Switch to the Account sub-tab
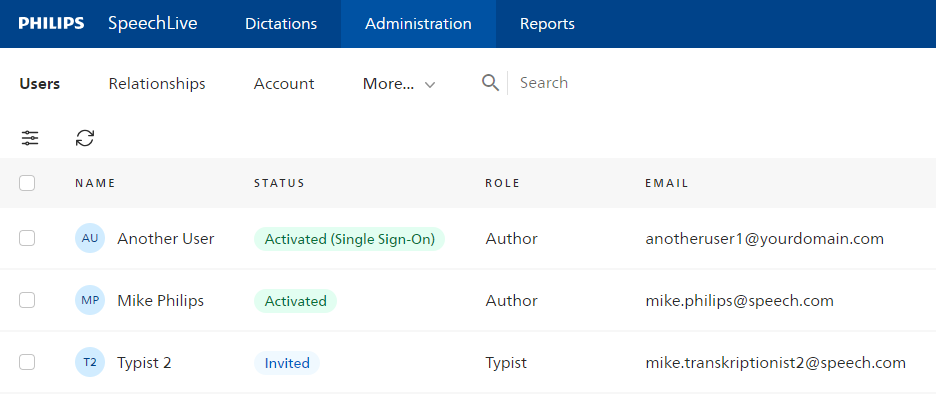Screen dimensions: 936x399 [x=284, y=84]
